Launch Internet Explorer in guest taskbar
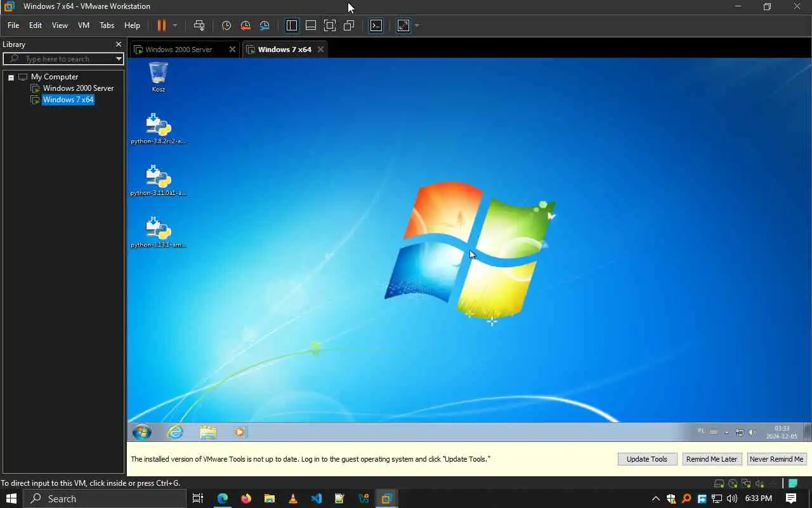The height and width of the screenshot is (508, 812). [175, 432]
